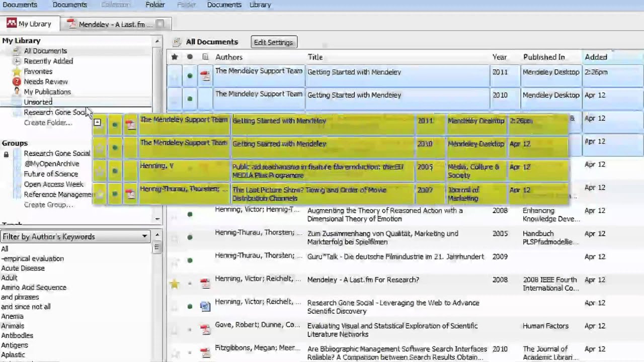Click Human Factors in Published In column

tap(545, 326)
